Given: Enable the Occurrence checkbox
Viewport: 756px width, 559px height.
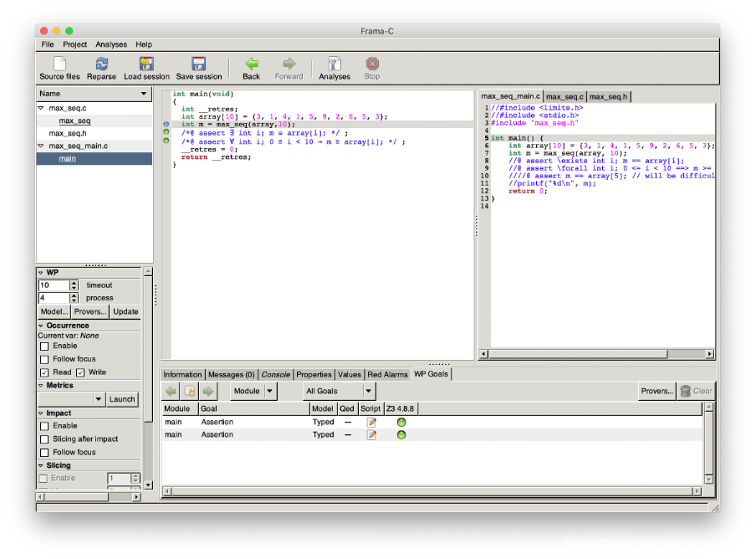Looking at the screenshot, I should point(44,346).
